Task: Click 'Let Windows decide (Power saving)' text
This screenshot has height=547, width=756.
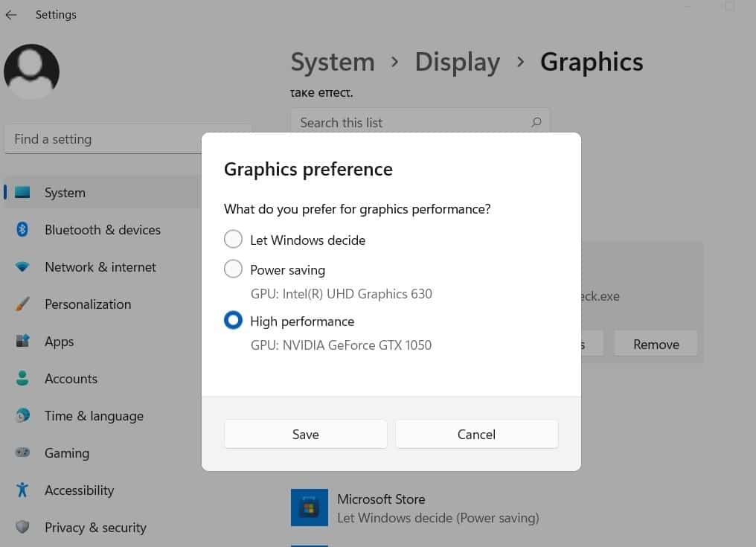Action: 438,518
